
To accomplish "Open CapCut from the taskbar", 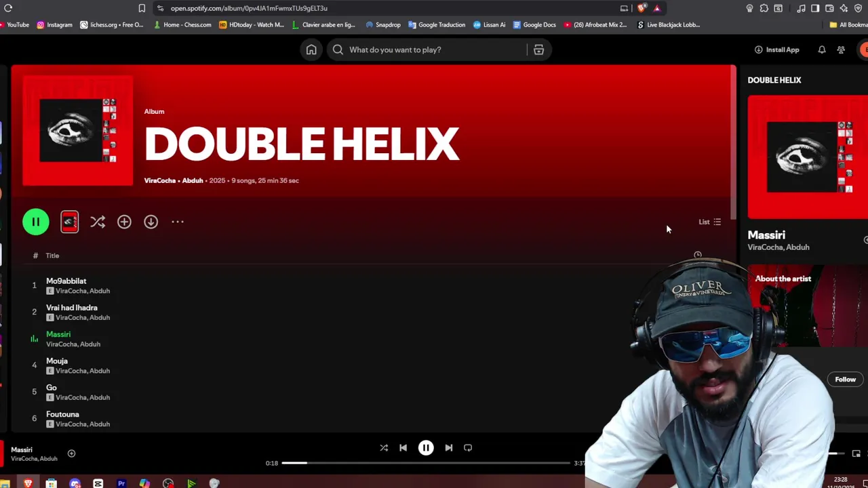I will pos(98,483).
